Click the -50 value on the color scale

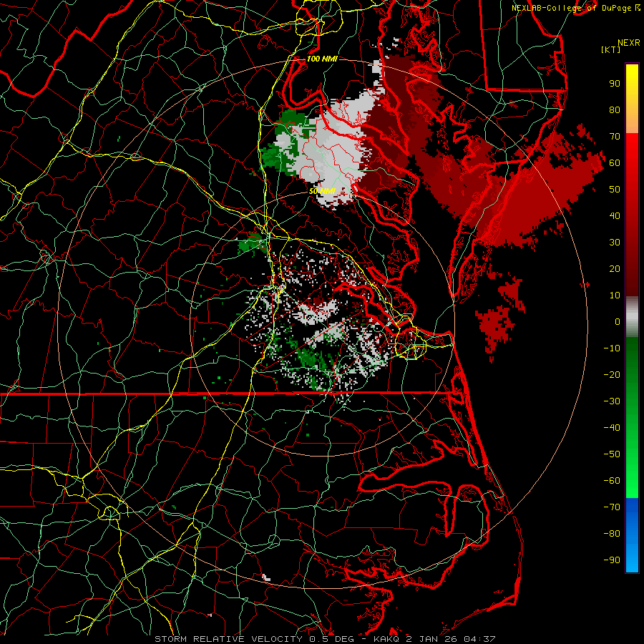(x=612, y=454)
